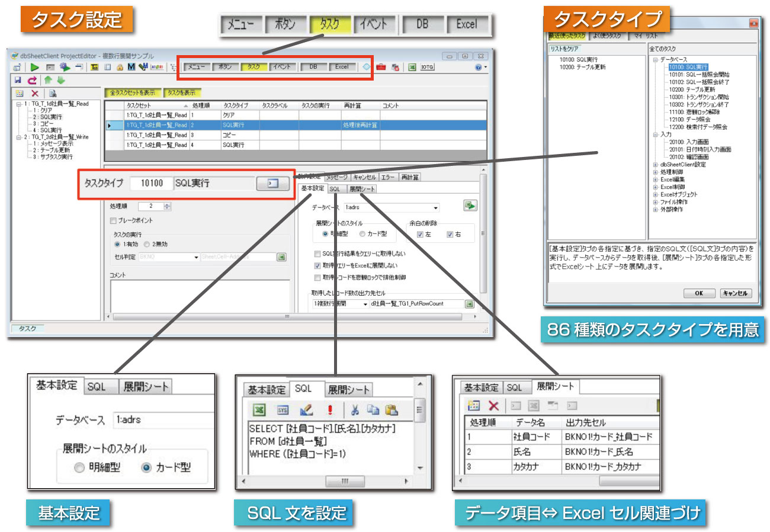Click the magenta redo arrow beside save icon
This screenshot has height=532, width=770.
(x=32, y=80)
